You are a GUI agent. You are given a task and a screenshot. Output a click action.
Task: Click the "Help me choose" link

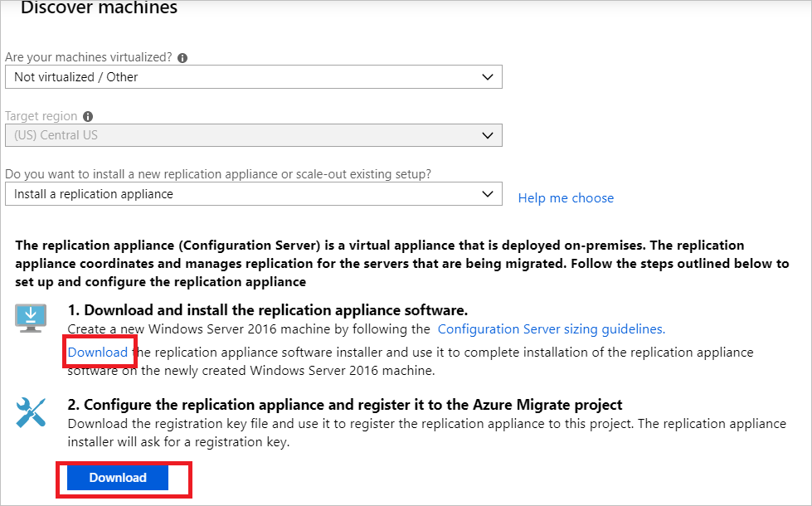click(566, 197)
